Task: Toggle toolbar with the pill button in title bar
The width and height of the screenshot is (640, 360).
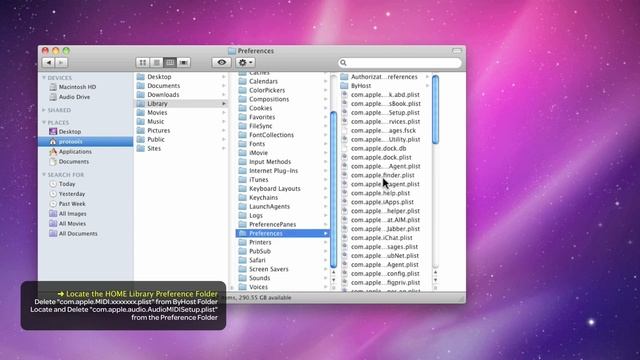Action: [x=457, y=51]
